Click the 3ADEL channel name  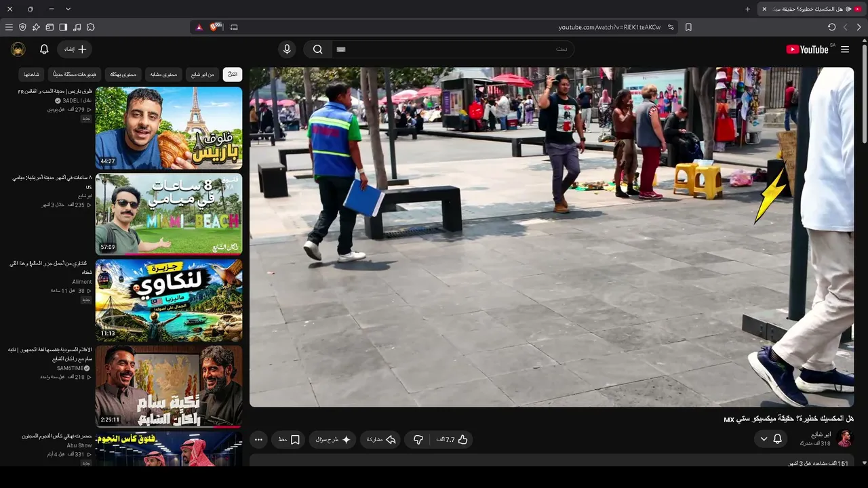tap(77, 100)
